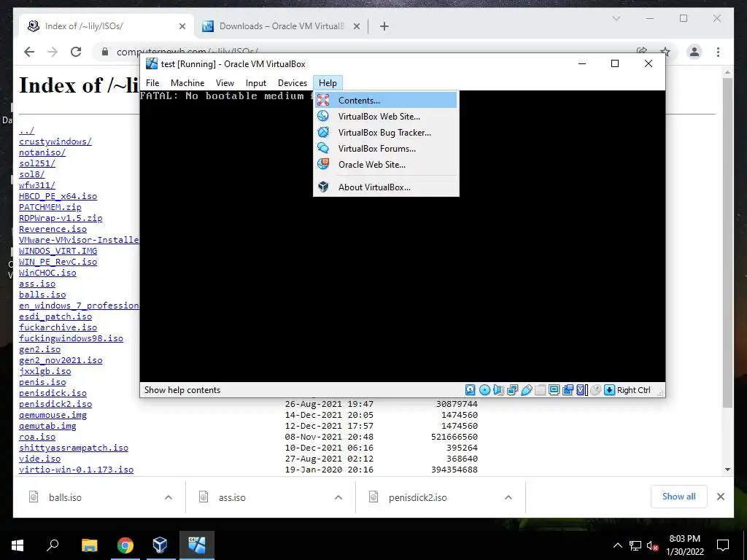Image resolution: width=747 pixels, height=560 pixels.
Task: Open the crustywindows/ directory link
Action: coord(55,141)
